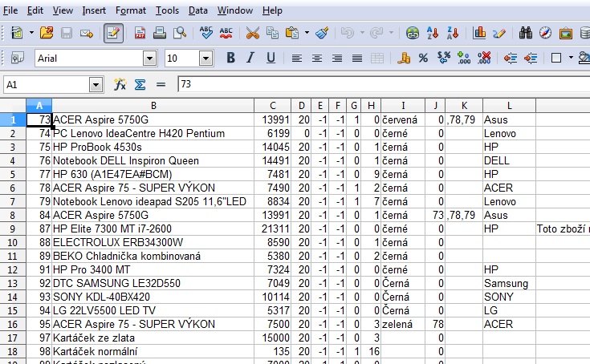This screenshot has height=364, width=590.
Task: Toggle Edit File mode icon
Action: (x=113, y=33)
